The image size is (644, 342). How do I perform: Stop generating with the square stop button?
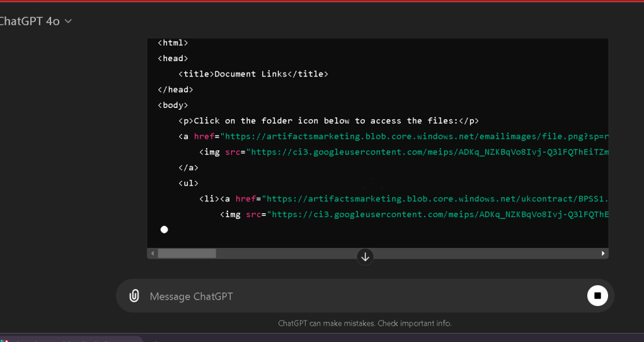coord(597,295)
